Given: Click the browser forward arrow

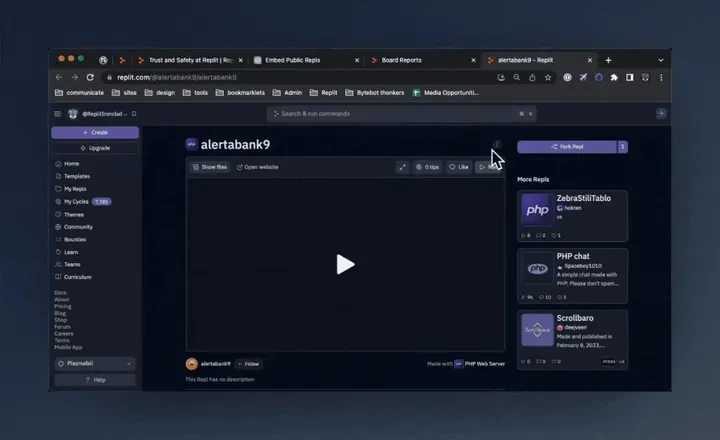Looking at the screenshot, I should click(75, 77).
